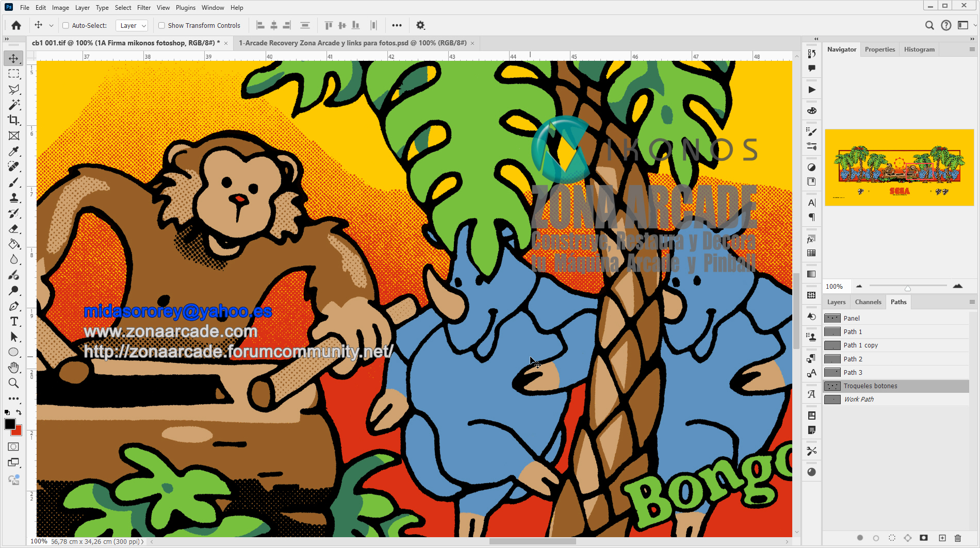Select the Brush tool
This screenshot has width=980, height=548.
point(14,182)
